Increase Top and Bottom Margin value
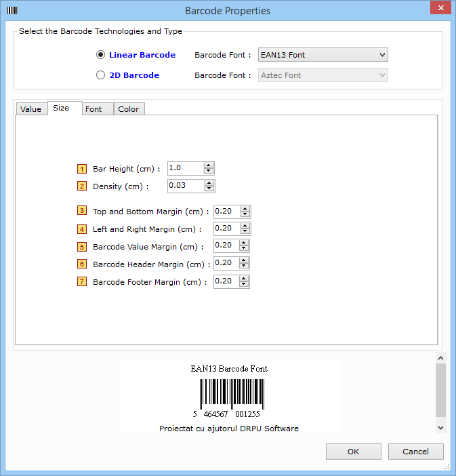 click(245, 209)
